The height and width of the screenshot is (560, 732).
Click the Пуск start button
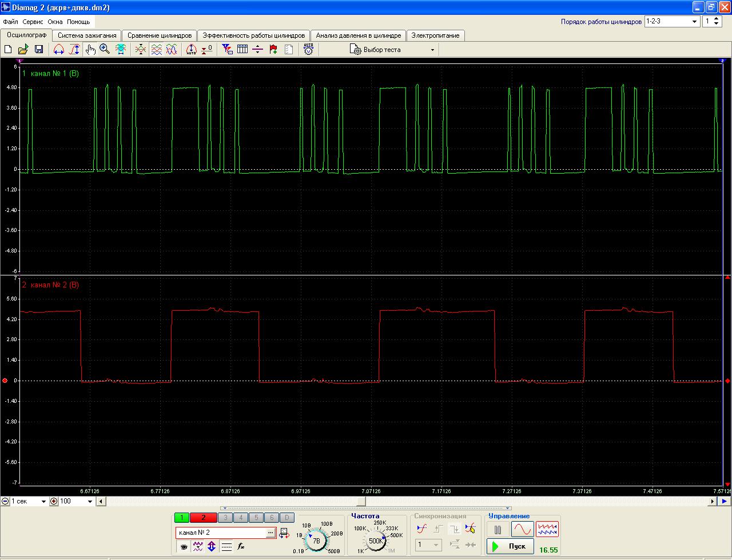510,546
